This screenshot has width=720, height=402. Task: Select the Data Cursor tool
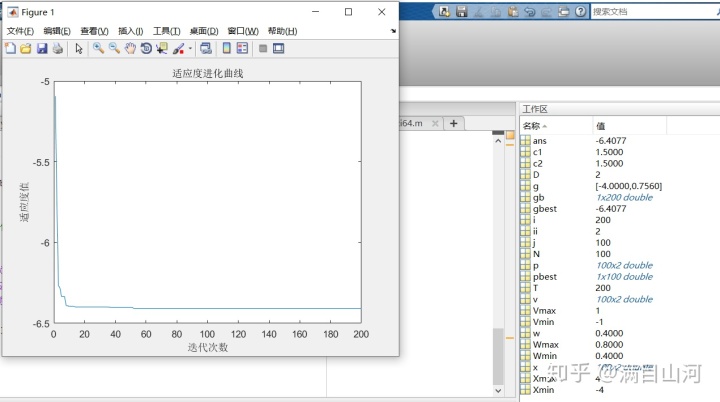click(x=162, y=48)
